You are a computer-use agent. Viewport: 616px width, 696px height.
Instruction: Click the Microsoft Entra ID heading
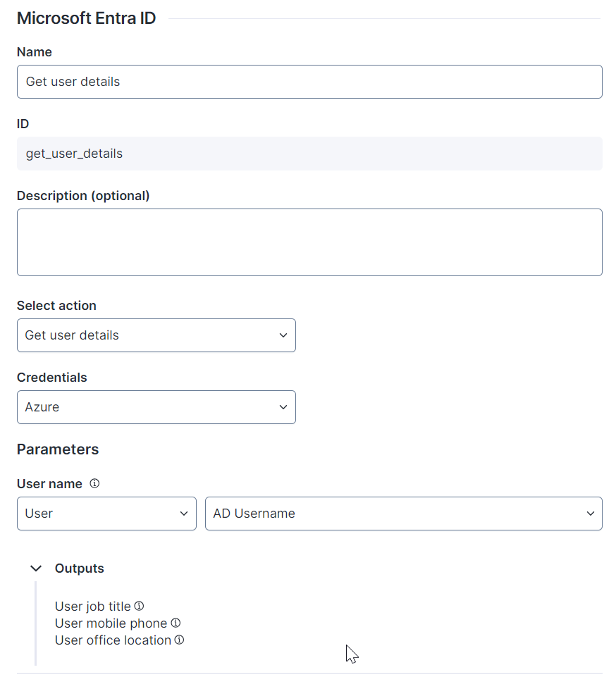click(x=87, y=18)
